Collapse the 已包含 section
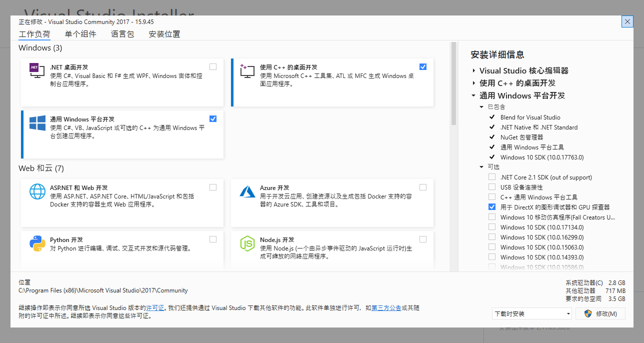The width and height of the screenshot is (644, 343). (x=481, y=107)
